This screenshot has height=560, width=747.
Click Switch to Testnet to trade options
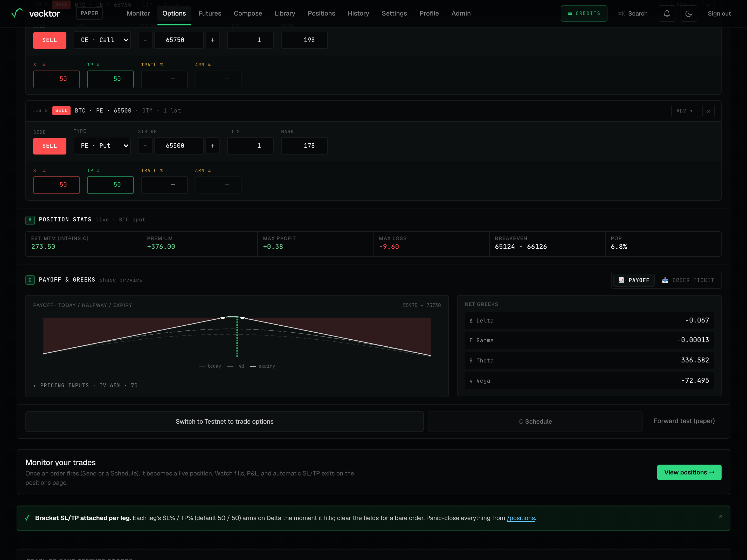tap(225, 421)
